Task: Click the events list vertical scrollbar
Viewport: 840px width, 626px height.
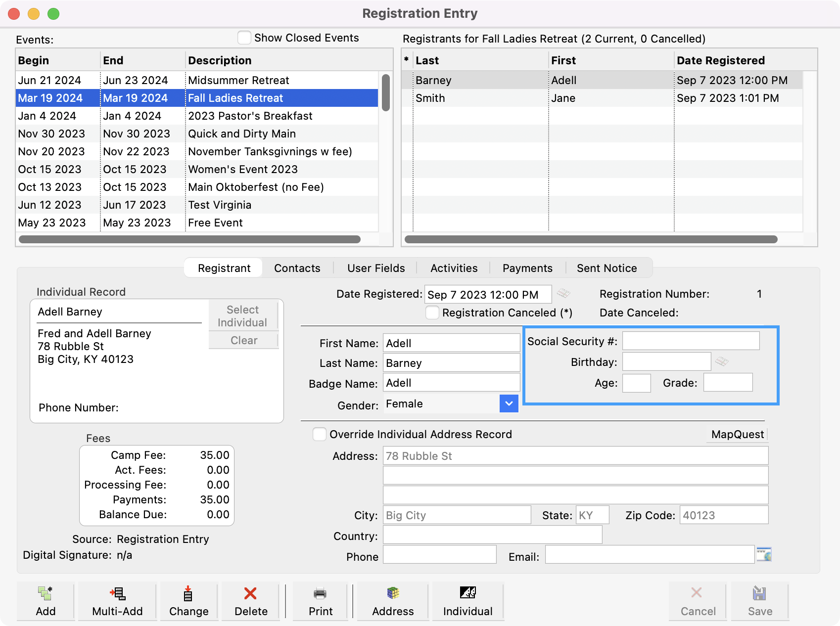Action: pos(386,93)
